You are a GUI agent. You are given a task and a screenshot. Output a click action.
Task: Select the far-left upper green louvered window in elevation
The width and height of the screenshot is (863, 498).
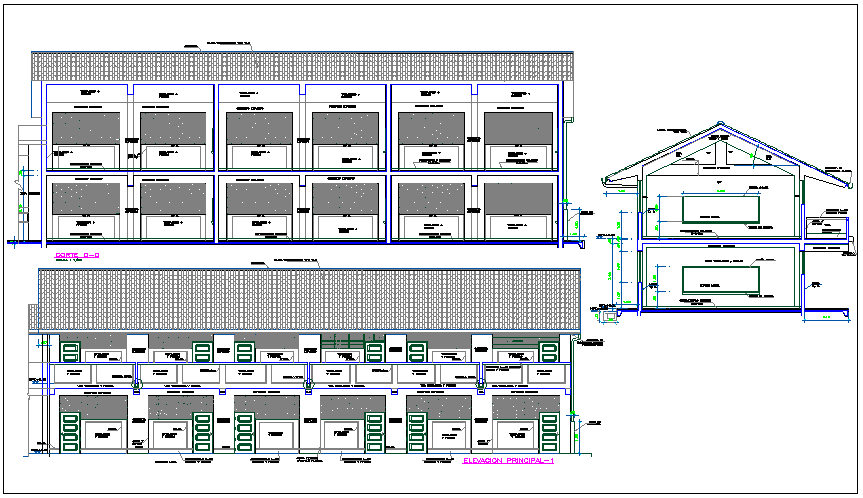click(70, 350)
